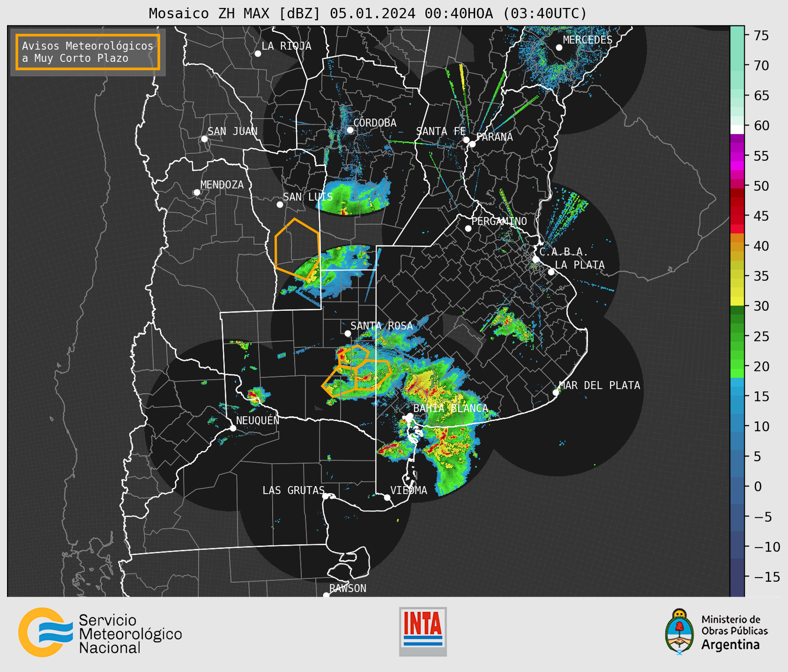Screen dimensions: 788x672
Task: Click the SAN JUAN city marker dot
Action: click(204, 139)
